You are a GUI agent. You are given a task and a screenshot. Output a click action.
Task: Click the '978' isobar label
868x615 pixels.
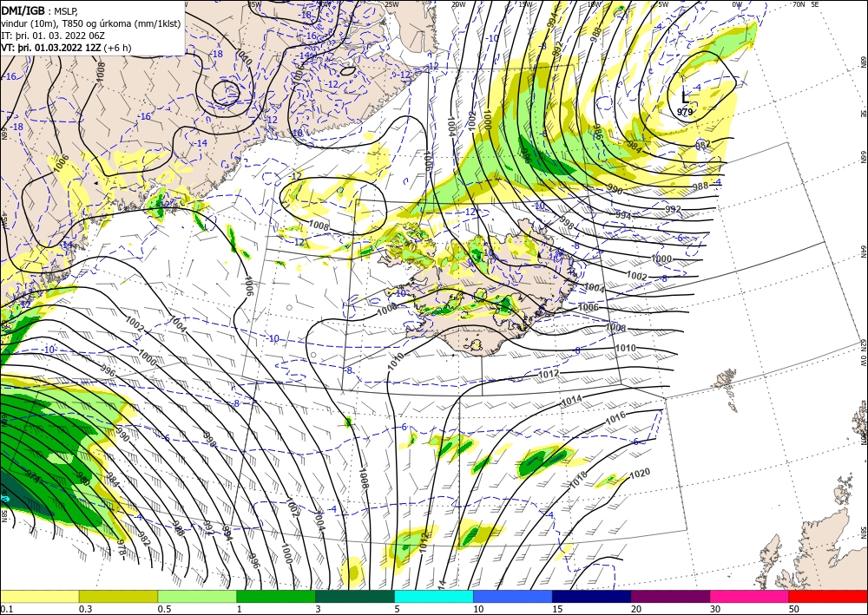click(x=120, y=547)
